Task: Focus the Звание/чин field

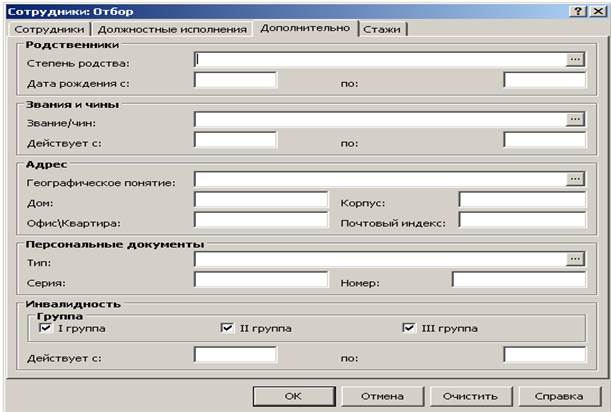Action: pos(380,119)
